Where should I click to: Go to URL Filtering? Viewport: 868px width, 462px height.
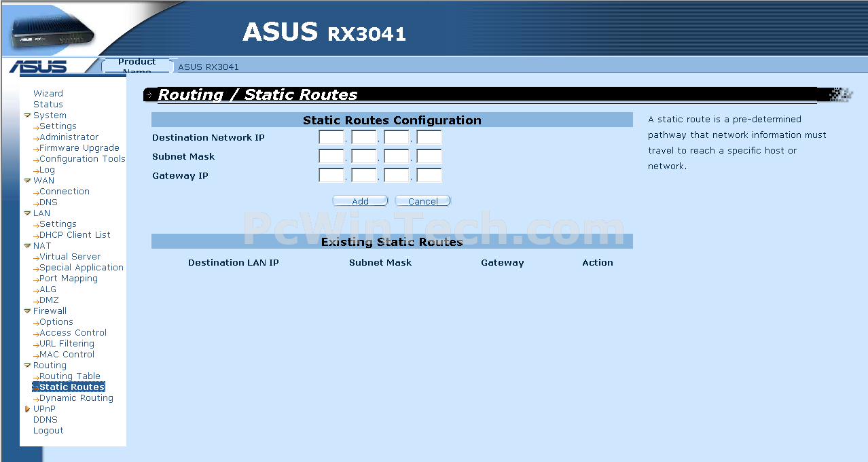pyautogui.click(x=67, y=344)
